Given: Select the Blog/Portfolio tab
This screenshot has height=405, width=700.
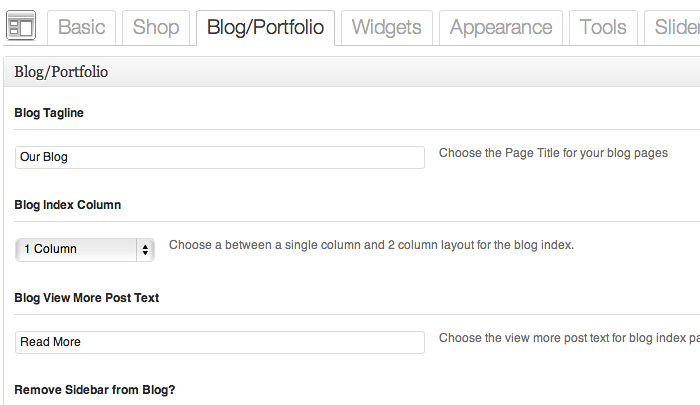Looking at the screenshot, I should pos(265,27).
